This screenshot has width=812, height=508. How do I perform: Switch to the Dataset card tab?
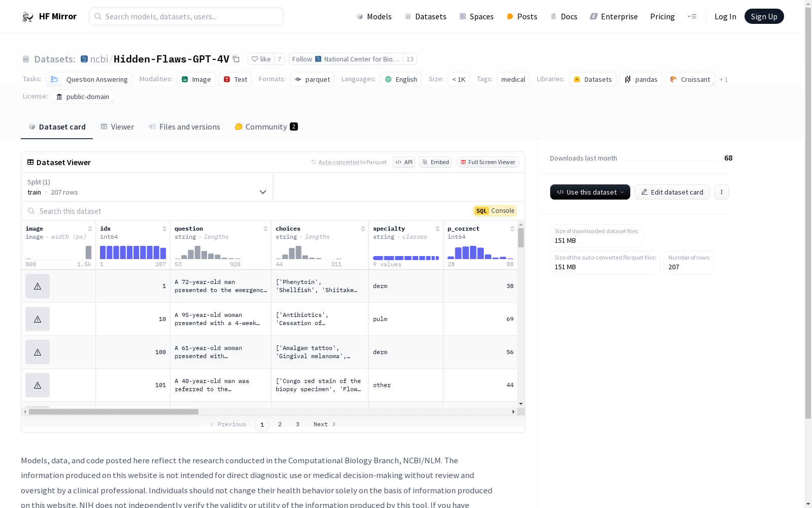[x=57, y=126]
